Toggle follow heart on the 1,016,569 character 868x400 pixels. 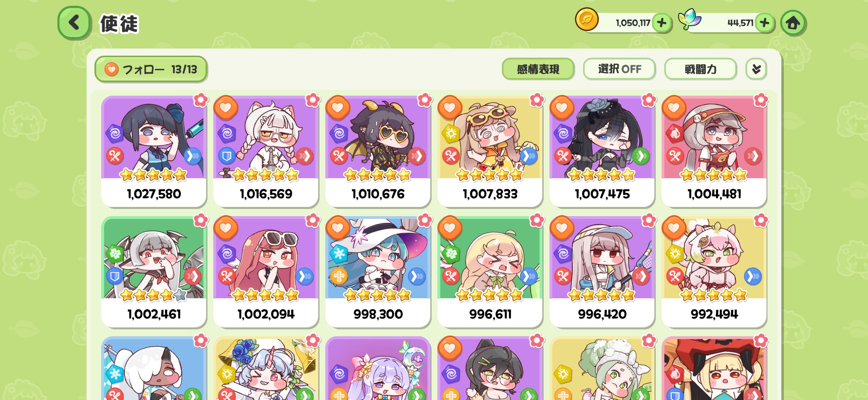pos(225,108)
